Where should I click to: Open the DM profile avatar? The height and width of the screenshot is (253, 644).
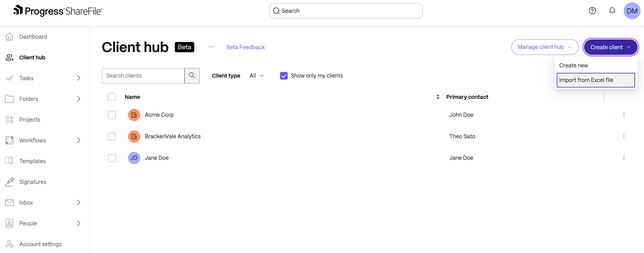632,11
